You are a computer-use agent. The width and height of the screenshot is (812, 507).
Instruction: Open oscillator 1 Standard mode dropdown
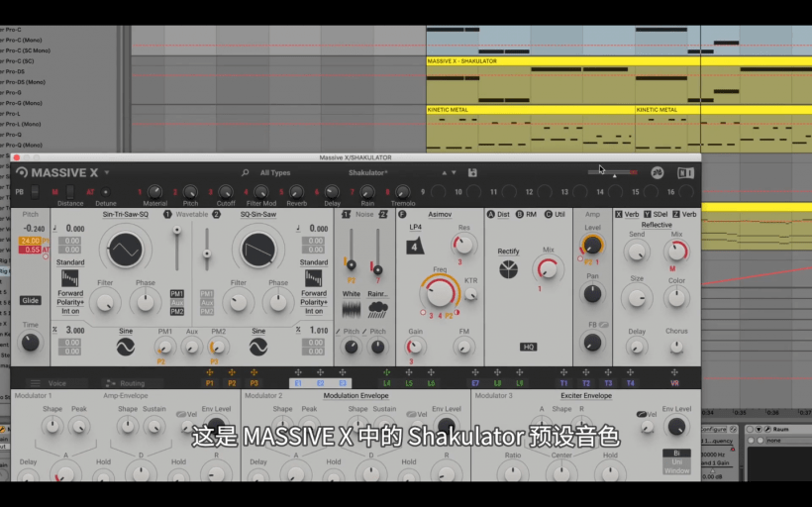(70, 262)
